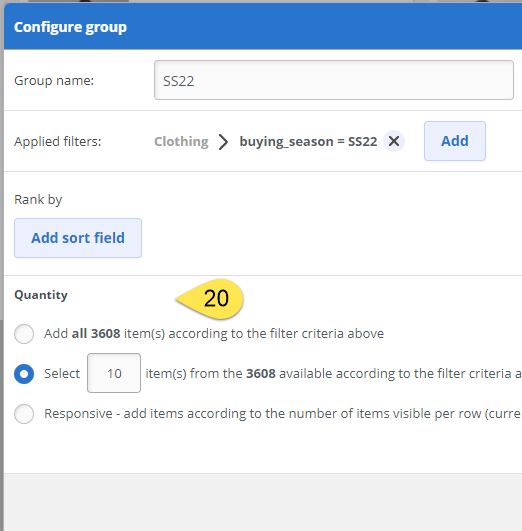Click the Rank by label
The image size is (522, 531).
pyautogui.click(x=38, y=200)
